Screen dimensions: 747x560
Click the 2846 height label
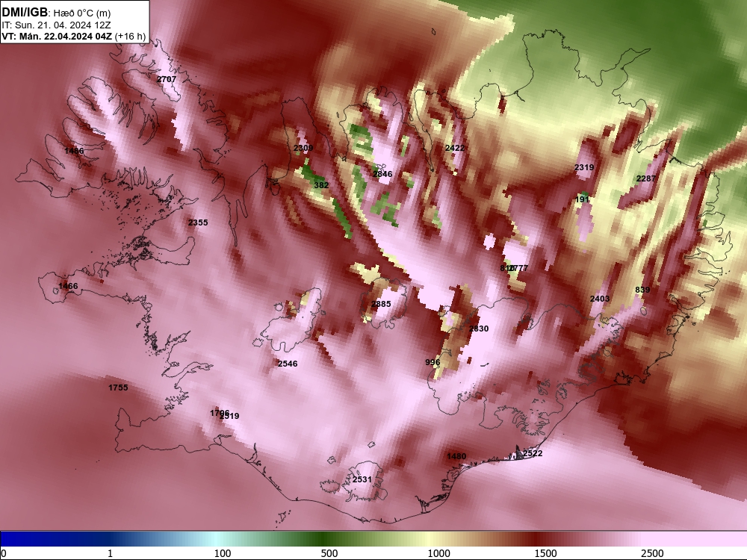click(x=382, y=174)
